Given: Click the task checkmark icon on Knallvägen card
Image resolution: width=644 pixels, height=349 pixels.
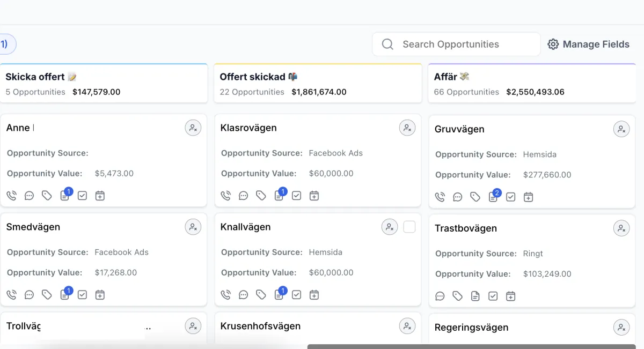Looking at the screenshot, I should [x=297, y=295].
